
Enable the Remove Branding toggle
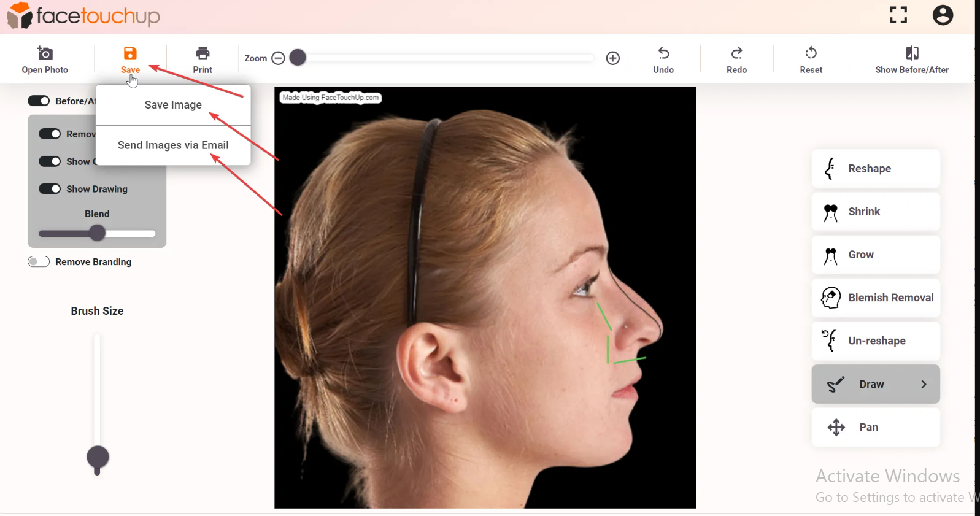tap(39, 262)
